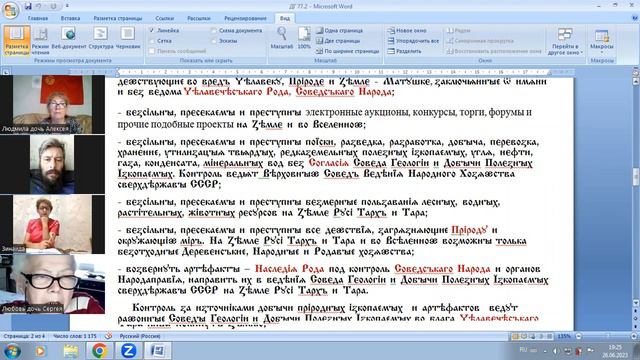Switch to Черновик draft view
Viewport: 640px width, 360px height.
click(128, 39)
